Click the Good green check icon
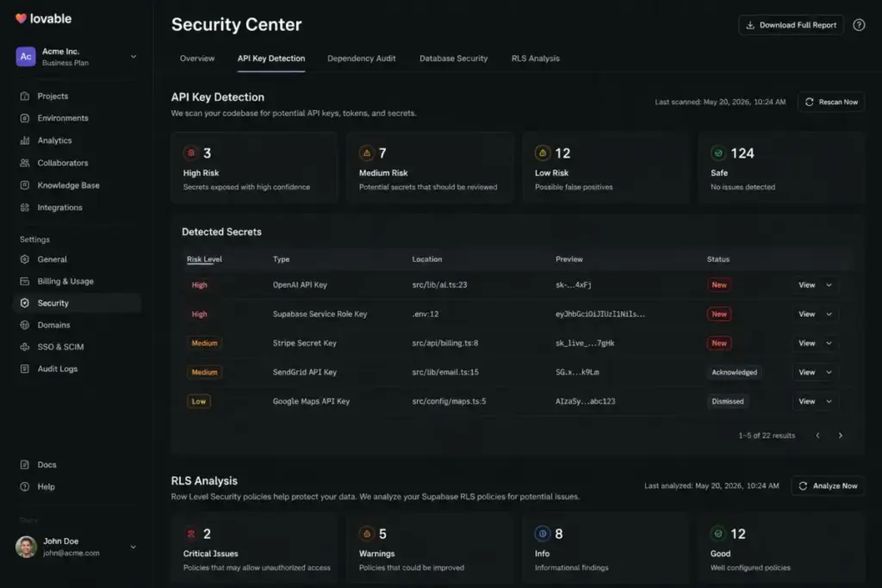Image resolution: width=882 pixels, height=588 pixels. (x=717, y=534)
